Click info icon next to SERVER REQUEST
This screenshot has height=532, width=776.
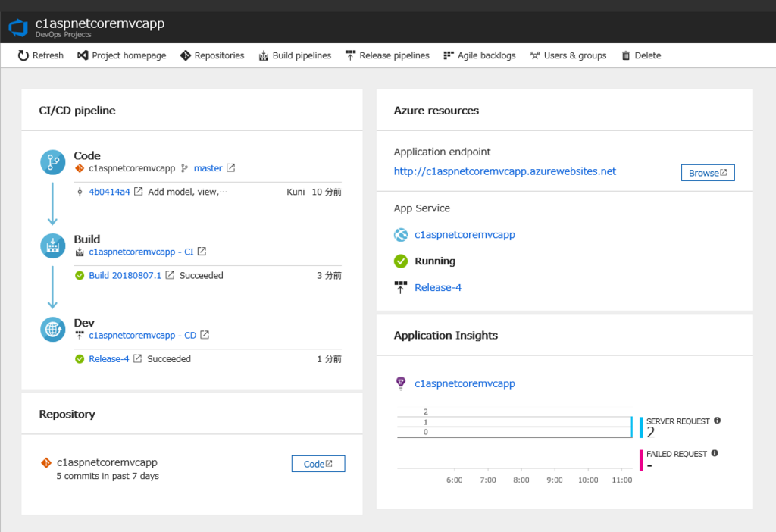[x=717, y=421]
